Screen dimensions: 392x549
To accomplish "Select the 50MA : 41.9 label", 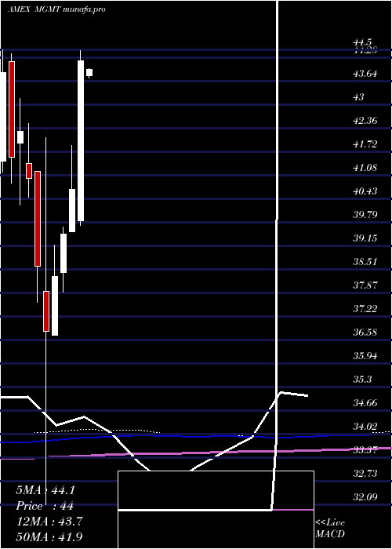I will pos(49,536).
